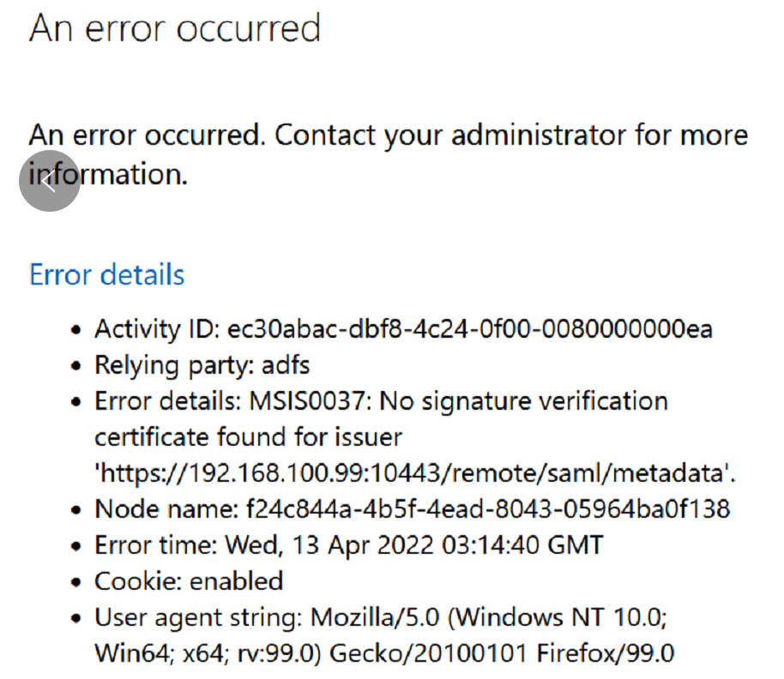784x679 pixels.
Task: Click "certificate found for issuer" line
Action: point(248,436)
